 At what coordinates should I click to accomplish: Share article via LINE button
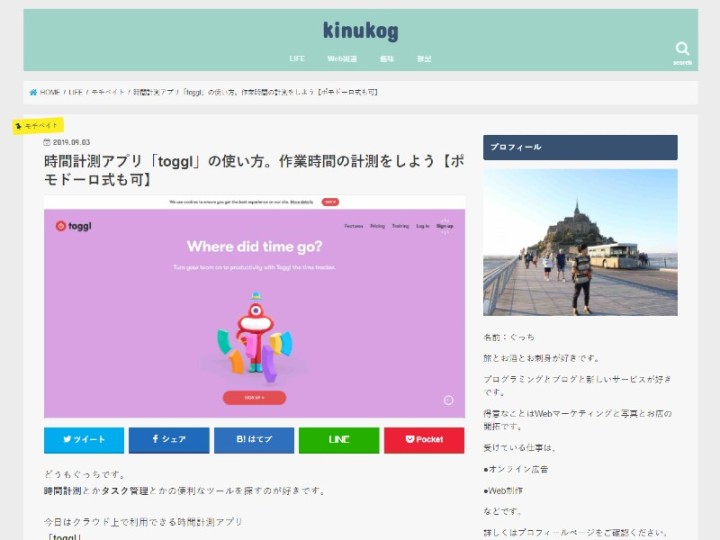tap(339, 440)
